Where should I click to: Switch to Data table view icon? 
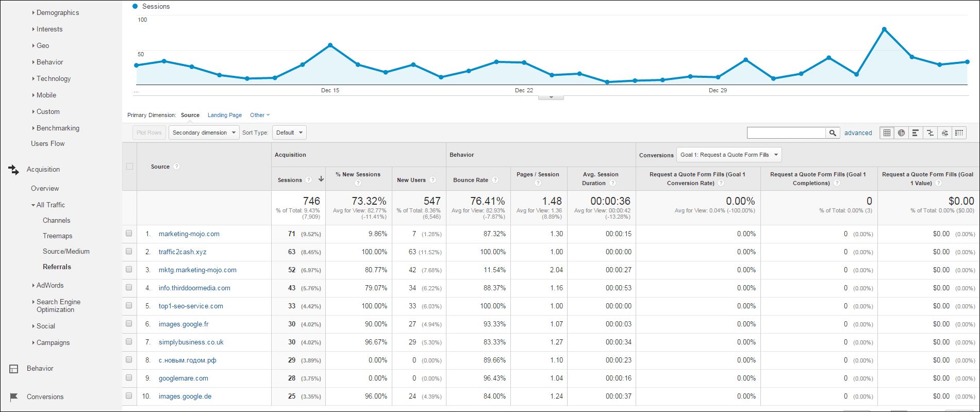pyautogui.click(x=887, y=133)
